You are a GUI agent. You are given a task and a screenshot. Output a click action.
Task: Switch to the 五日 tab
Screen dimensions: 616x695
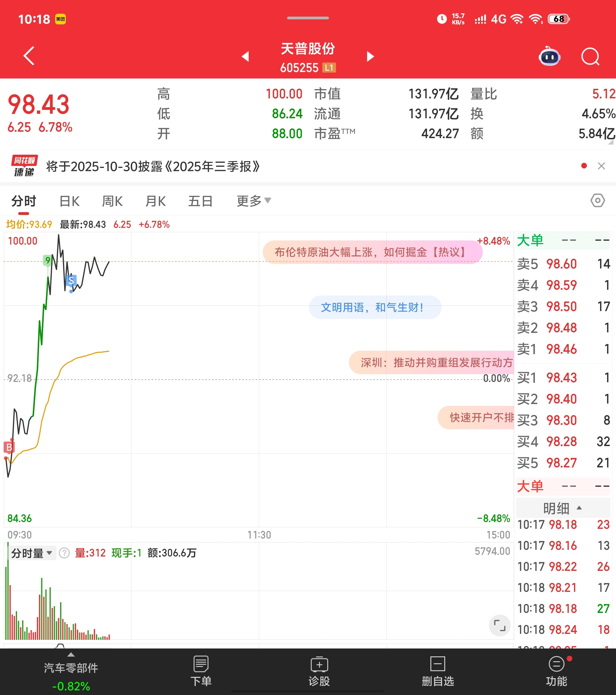(200, 201)
